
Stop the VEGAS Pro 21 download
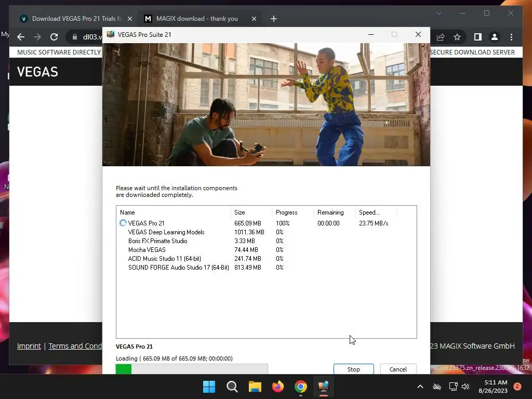point(353,369)
